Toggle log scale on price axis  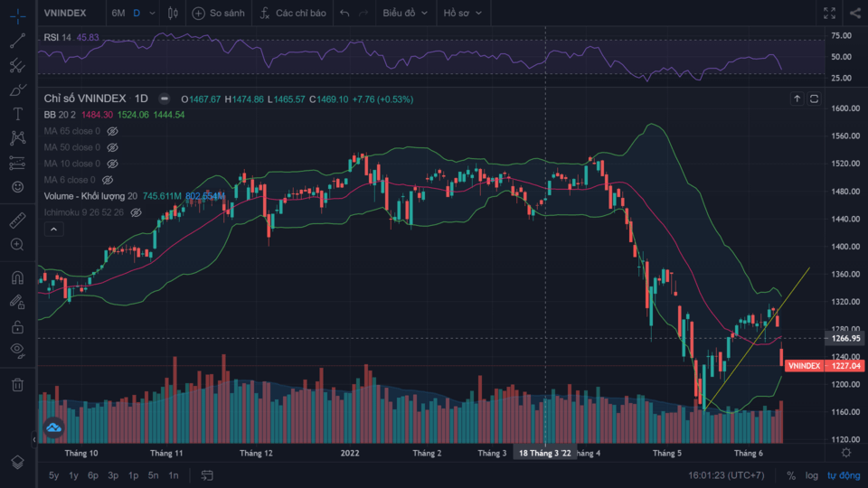click(x=811, y=475)
